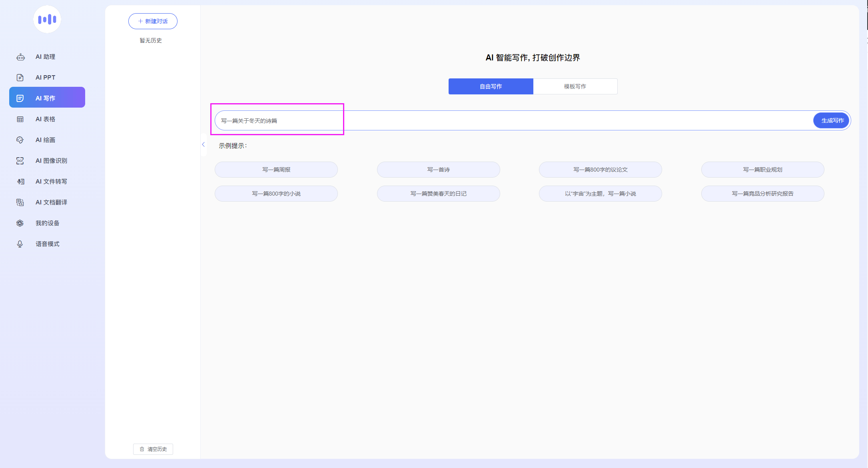Viewport: 868px width, 468px height.
Task: Open the AI 绘画 palette icon
Action: (20, 140)
